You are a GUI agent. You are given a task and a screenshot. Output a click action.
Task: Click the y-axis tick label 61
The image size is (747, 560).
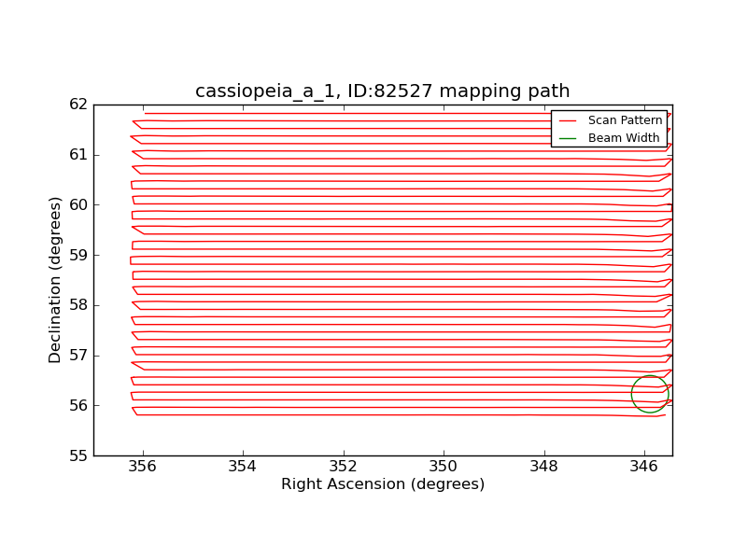[x=78, y=155]
